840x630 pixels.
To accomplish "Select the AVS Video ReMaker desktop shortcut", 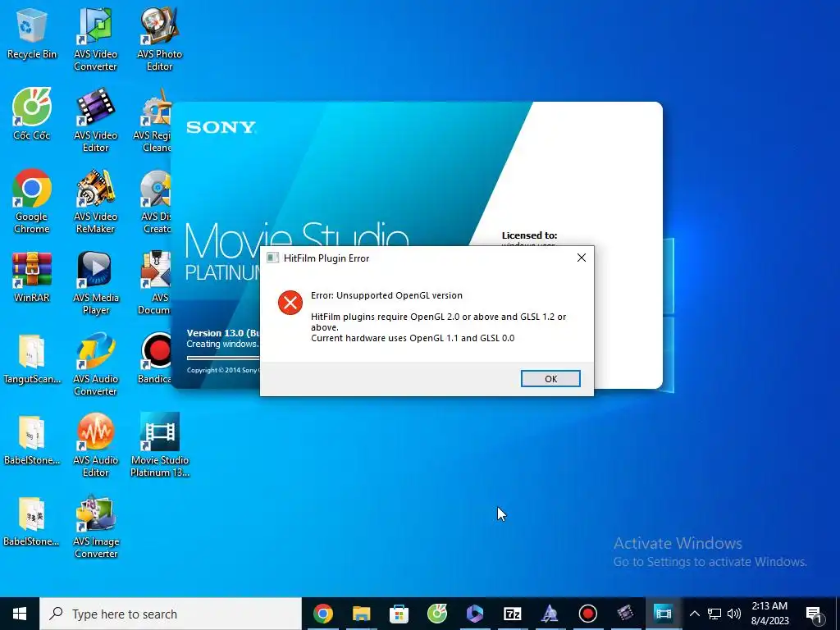I will (x=95, y=202).
